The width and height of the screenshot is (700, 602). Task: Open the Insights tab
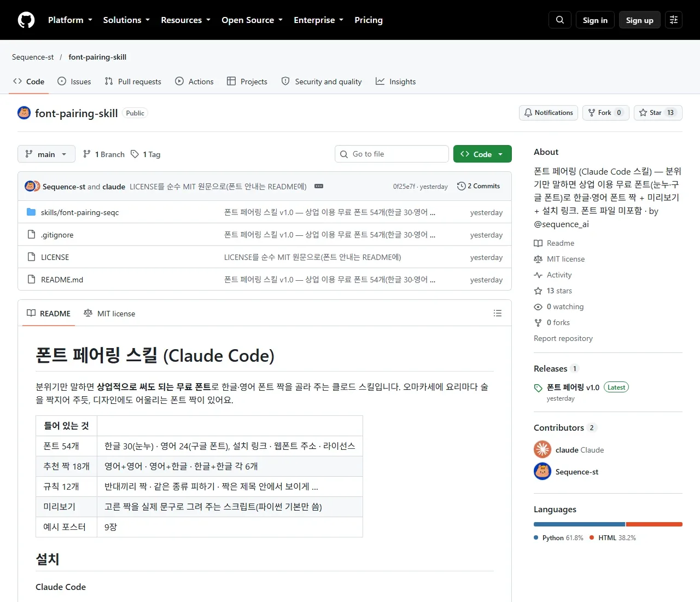(395, 82)
